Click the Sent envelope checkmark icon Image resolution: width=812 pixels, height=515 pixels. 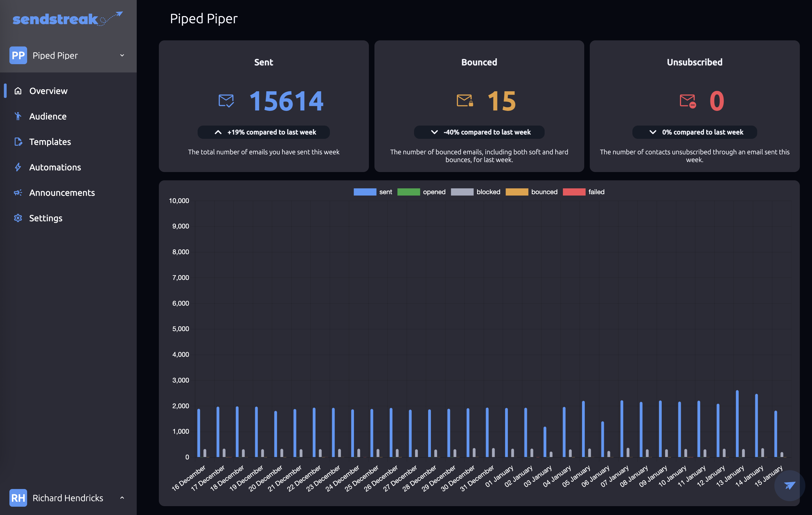pos(226,100)
